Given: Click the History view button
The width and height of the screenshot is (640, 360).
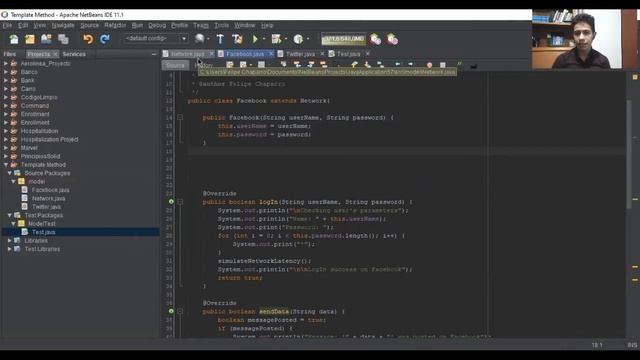Looking at the screenshot, I should click(204, 65).
